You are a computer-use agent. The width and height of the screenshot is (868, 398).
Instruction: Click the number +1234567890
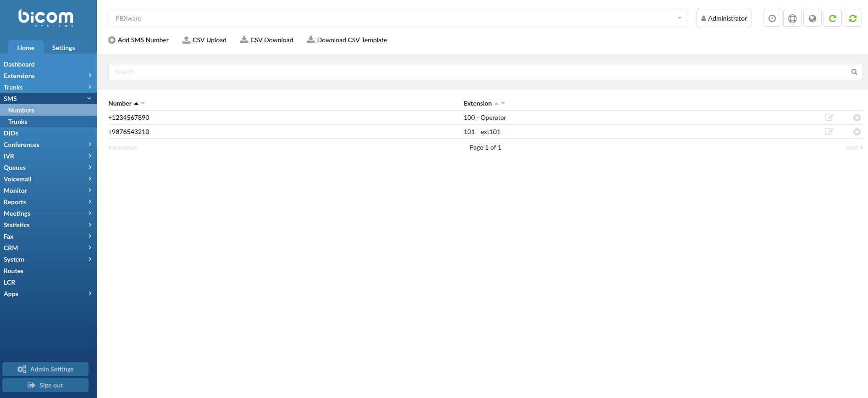pyautogui.click(x=129, y=118)
